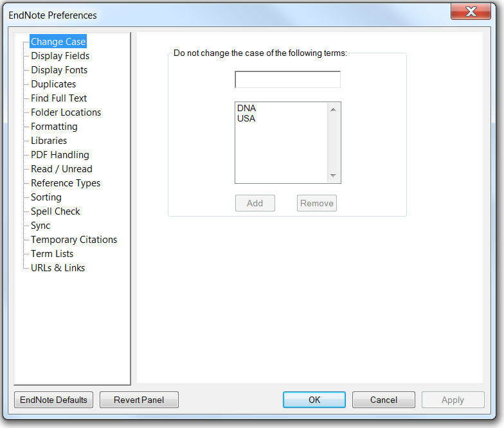Viewport: 504px width, 428px height.
Task: Click the terms list scroll up arrow
Action: (x=333, y=109)
